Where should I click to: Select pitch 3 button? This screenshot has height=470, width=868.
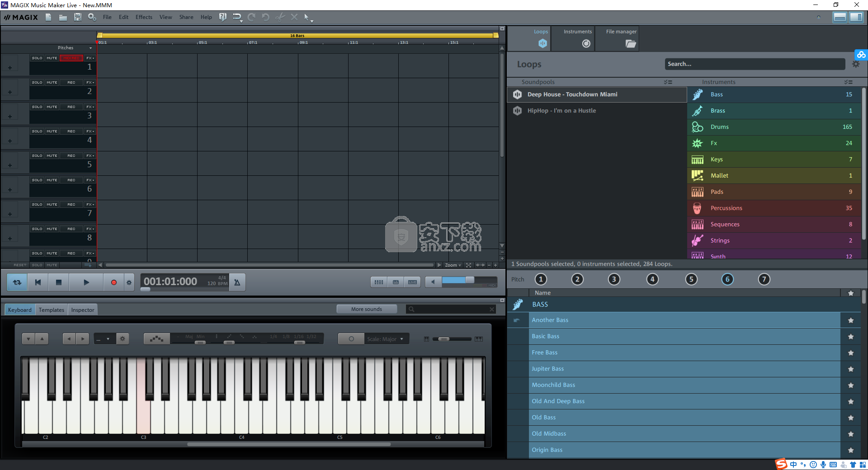[x=613, y=279]
